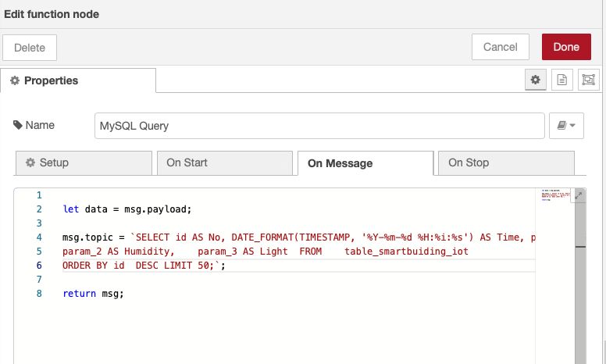606x364 pixels.
Task: Click the Done button
Action: tap(566, 47)
